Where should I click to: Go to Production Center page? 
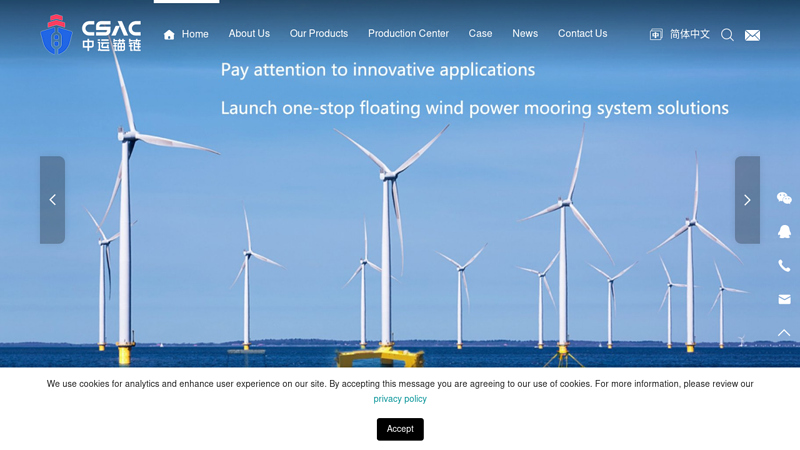point(408,34)
